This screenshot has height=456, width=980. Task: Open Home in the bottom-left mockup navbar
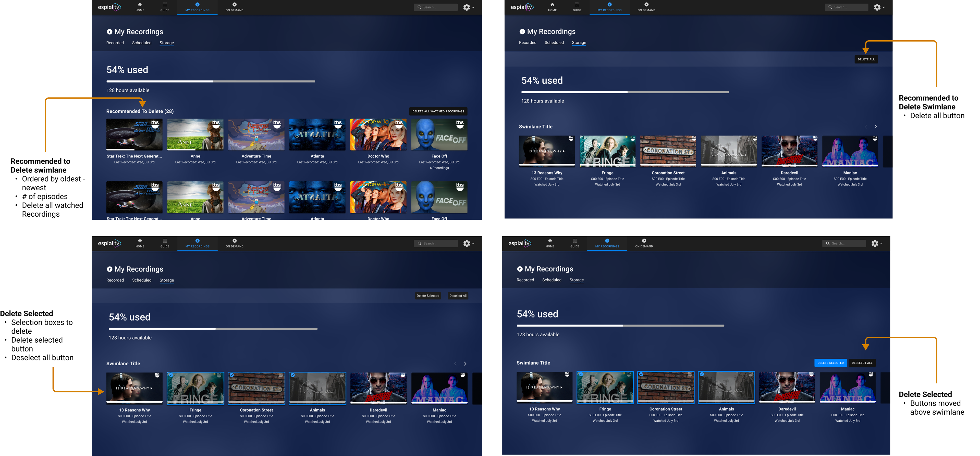[140, 243]
